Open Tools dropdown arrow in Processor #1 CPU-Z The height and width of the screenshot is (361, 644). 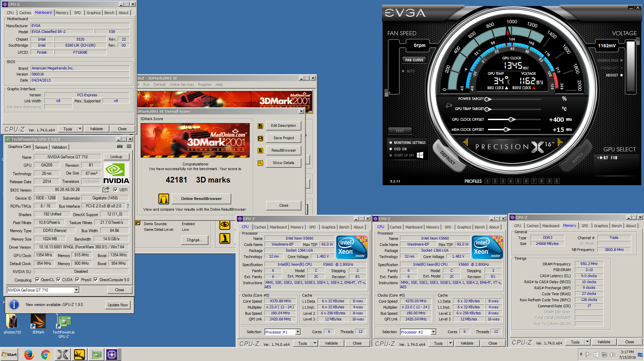tap(315, 343)
